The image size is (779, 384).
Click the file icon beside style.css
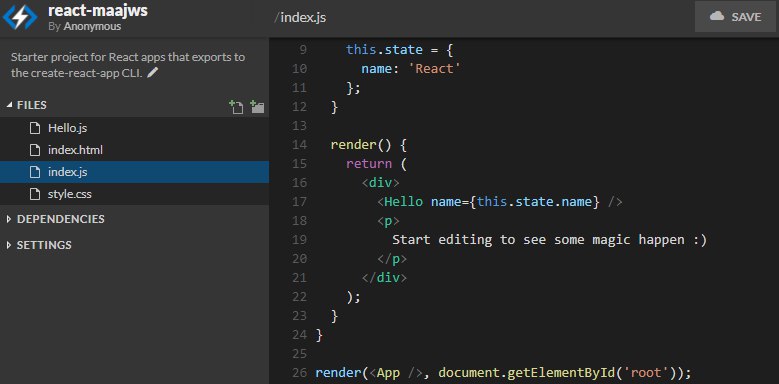[x=35, y=194]
